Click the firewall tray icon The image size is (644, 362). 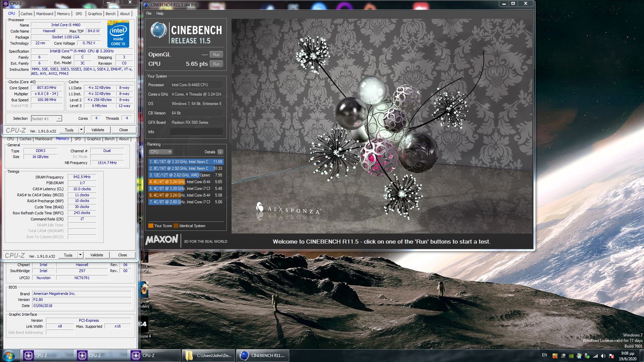point(555,356)
